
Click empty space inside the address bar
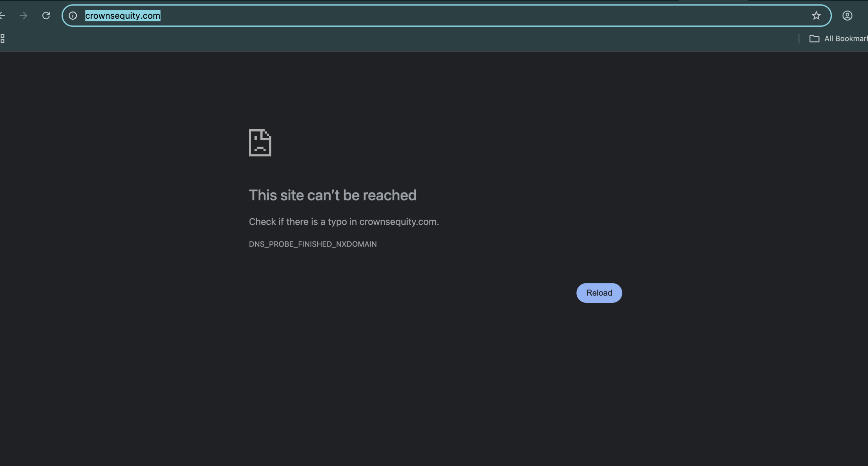(475, 16)
